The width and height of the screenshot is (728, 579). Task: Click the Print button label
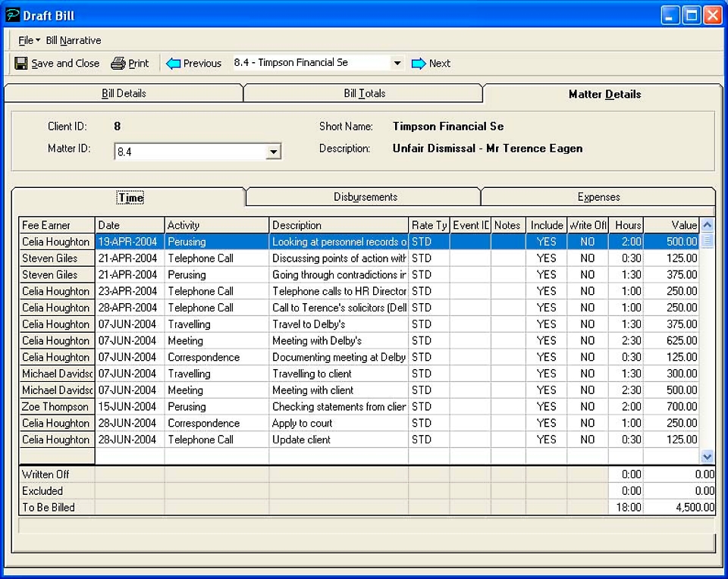point(138,63)
